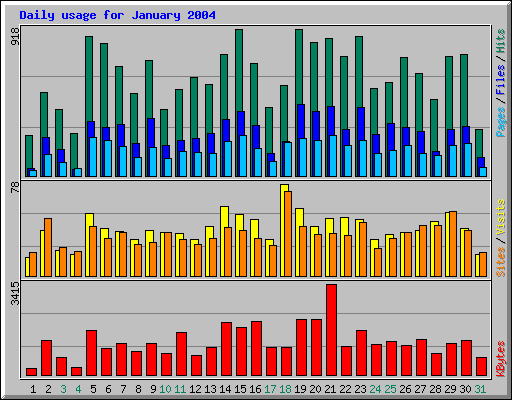This screenshot has width=512, height=400.
Task: Click the "Visits" legend label
Action: click(x=501, y=218)
